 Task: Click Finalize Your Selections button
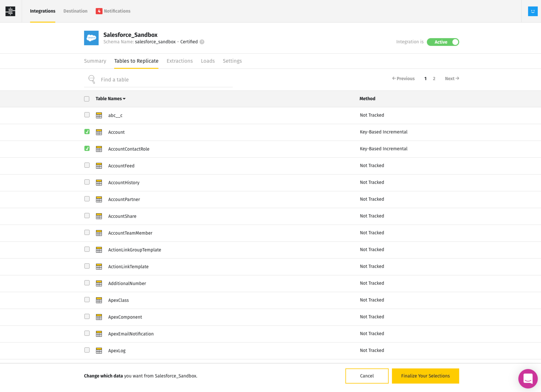tap(425, 376)
